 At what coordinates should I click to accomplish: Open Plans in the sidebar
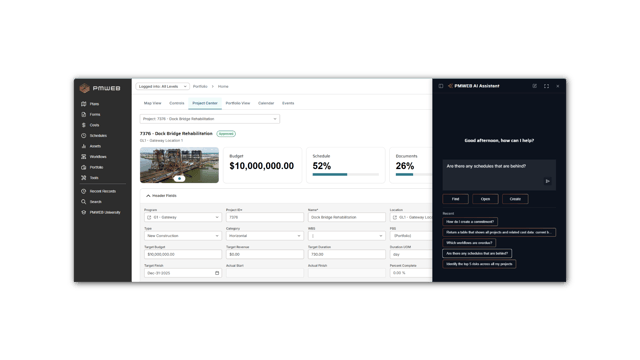[x=90, y=104]
